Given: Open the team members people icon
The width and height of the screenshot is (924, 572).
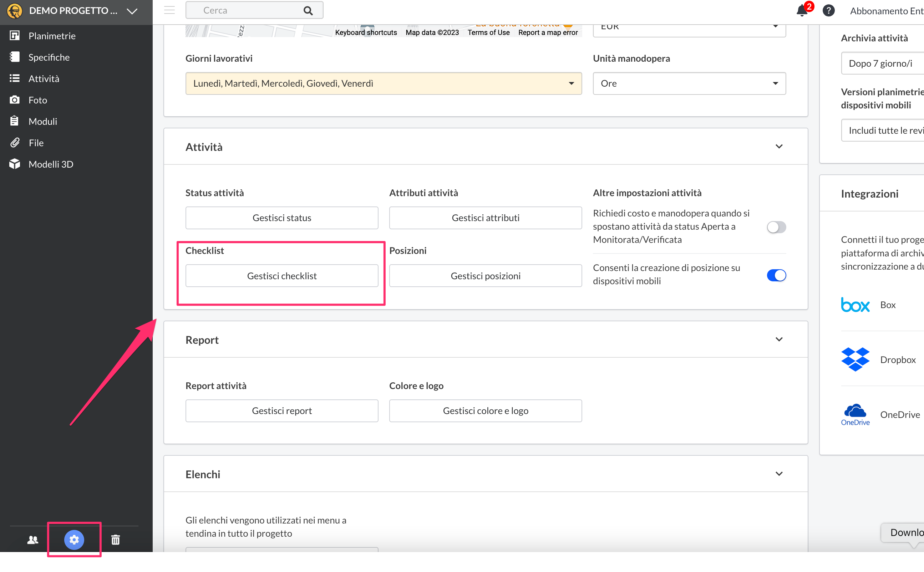Looking at the screenshot, I should tap(33, 540).
